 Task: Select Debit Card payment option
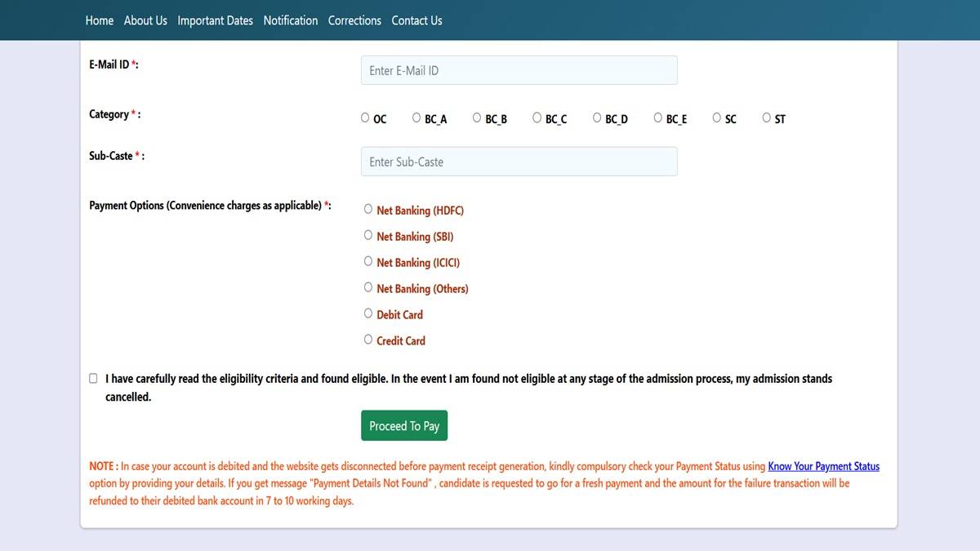point(368,313)
